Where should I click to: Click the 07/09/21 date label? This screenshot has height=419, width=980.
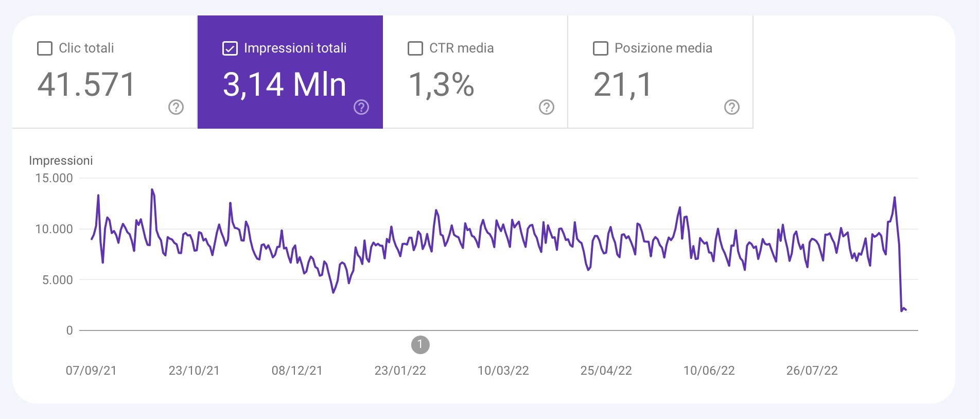91,371
